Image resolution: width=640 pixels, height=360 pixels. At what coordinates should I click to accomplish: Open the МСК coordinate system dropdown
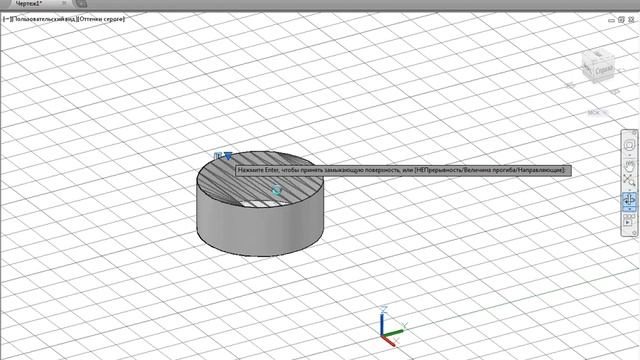point(598,113)
